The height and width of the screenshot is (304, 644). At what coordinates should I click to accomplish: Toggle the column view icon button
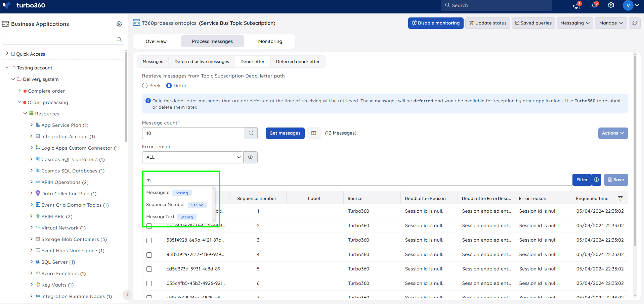[x=314, y=133]
